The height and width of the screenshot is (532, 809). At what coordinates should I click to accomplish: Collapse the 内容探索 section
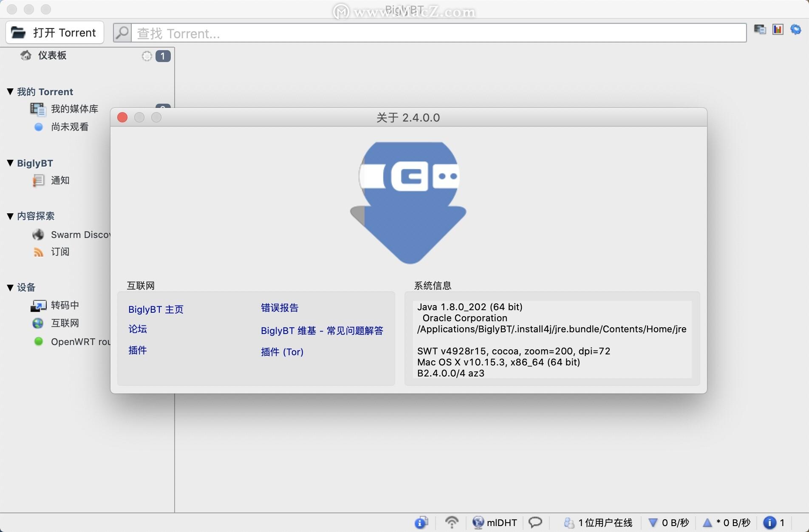tap(10, 216)
